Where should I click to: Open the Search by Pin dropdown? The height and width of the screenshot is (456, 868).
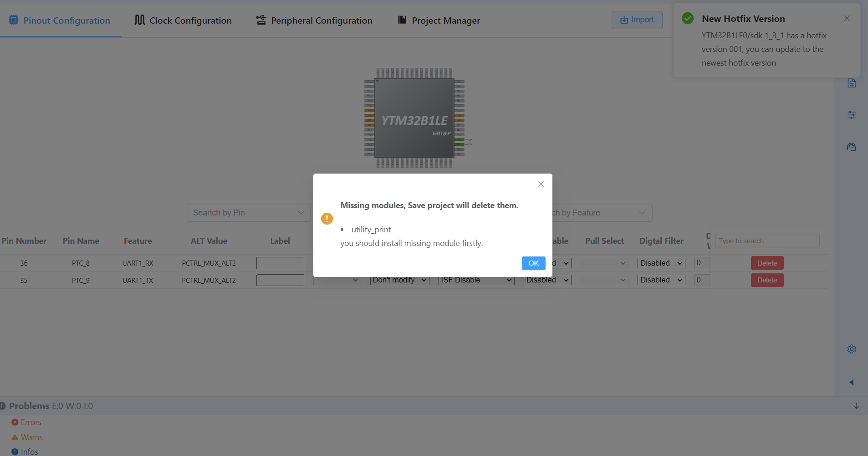pyautogui.click(x=249, y=213)
